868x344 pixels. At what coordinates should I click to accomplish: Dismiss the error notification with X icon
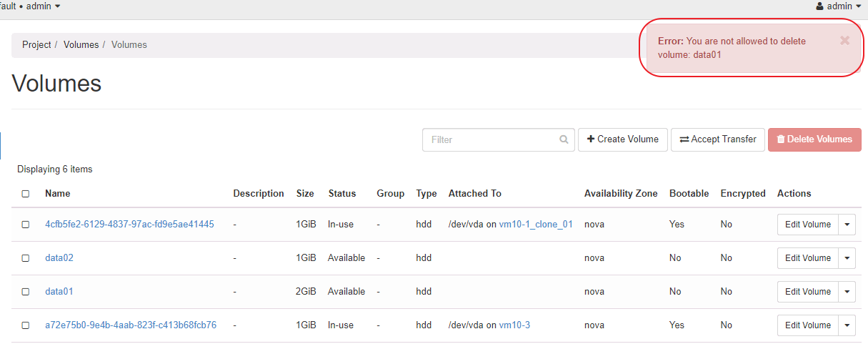click(x=844, y=41)
